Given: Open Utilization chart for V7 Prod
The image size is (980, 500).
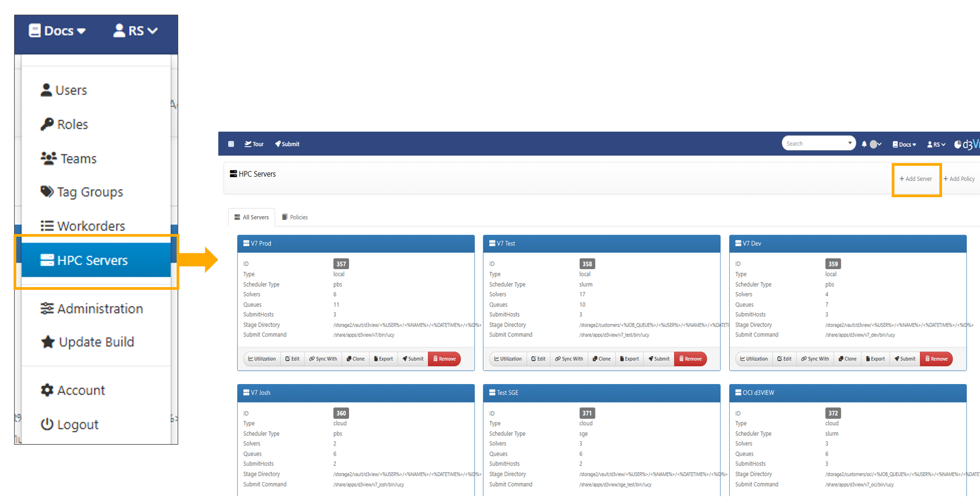Looking at the screenshot, I should pos(262,359).
